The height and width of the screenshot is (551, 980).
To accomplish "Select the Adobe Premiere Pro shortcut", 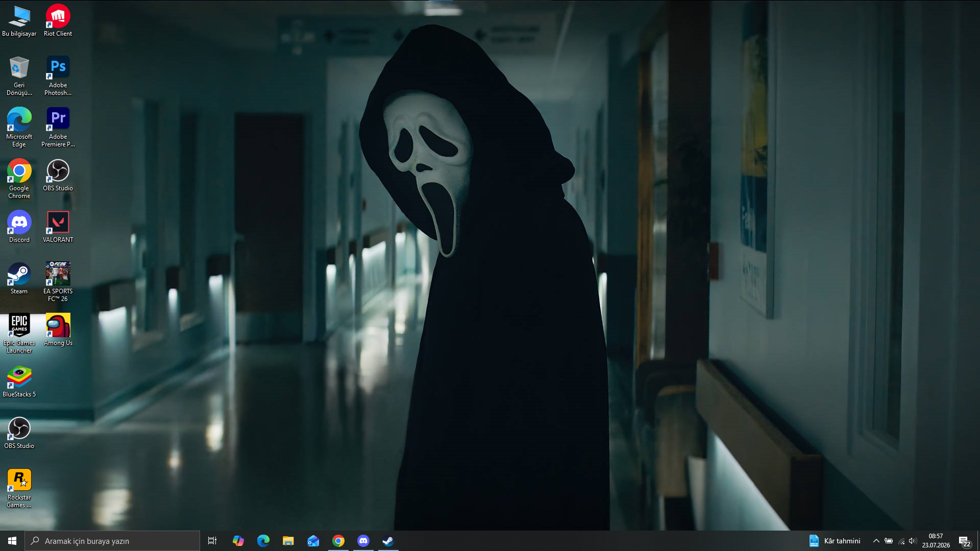I will 58,128.
